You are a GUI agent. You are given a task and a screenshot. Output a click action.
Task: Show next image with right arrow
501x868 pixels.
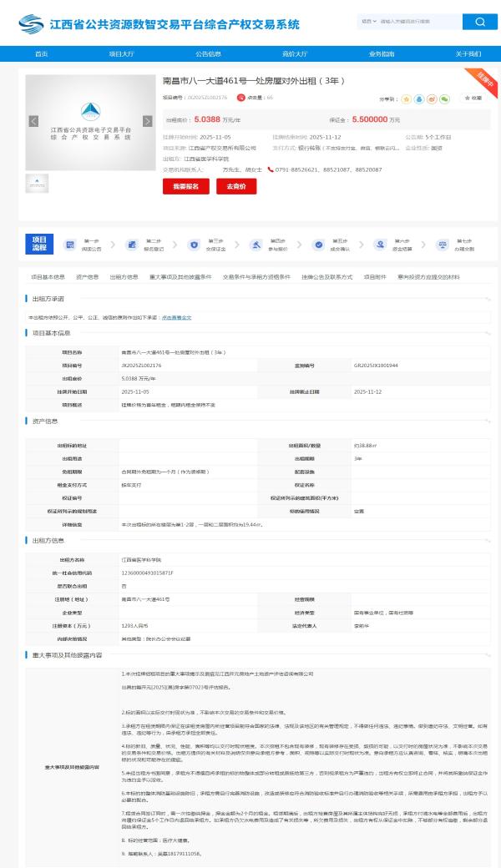(148, 121)
